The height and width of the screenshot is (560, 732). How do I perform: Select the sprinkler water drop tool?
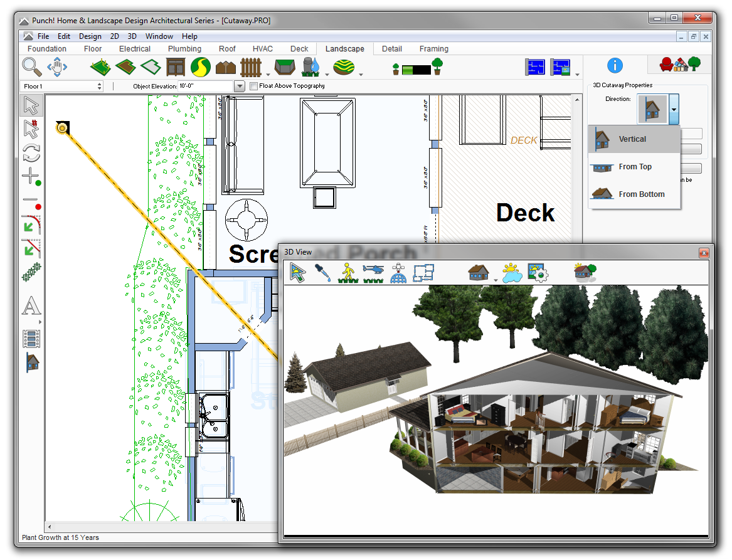click(x=311, y=66)
